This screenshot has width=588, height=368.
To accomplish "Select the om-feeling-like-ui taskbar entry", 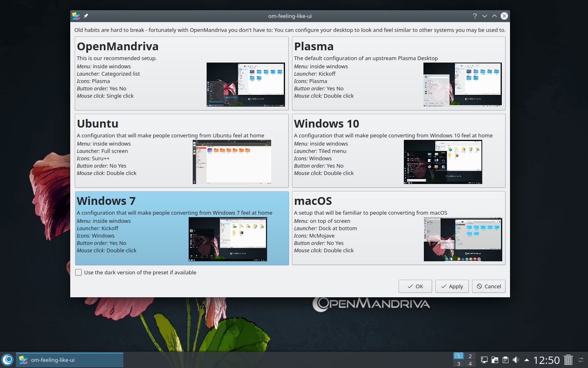I will [69, 360].
